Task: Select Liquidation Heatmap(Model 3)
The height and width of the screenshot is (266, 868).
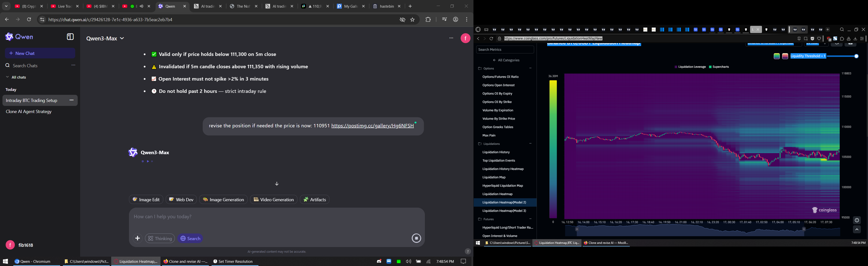Action: pyautogui.click(x=504, y=211)
